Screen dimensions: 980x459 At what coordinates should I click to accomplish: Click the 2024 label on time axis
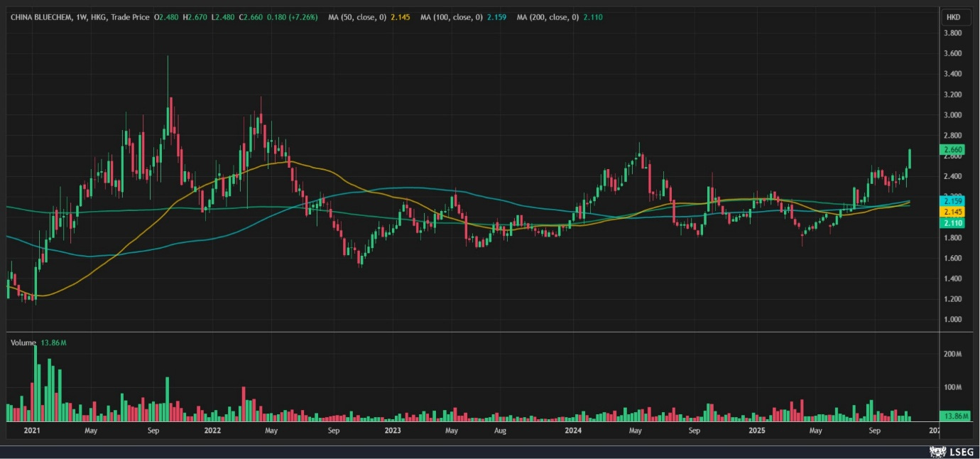click(574, 431)
